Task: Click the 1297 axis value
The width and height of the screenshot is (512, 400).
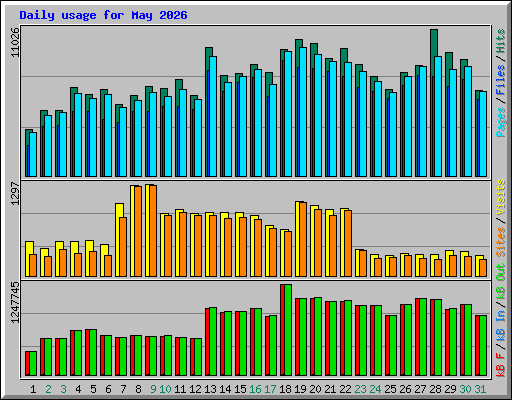Action: pyautogui.click(x=15, y=193)
